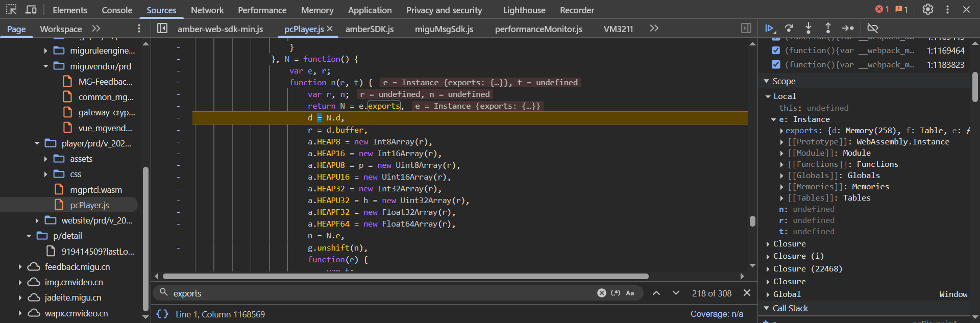This screenshot has width=980, height=323.
Task: Deactivate breakpoints icon
Action: [x=873, y=29]
